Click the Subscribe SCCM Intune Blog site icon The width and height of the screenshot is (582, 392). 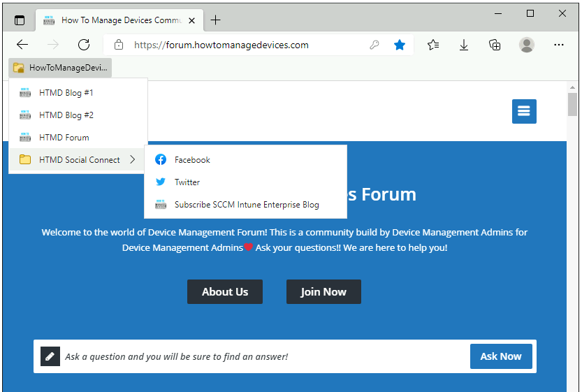161,204
